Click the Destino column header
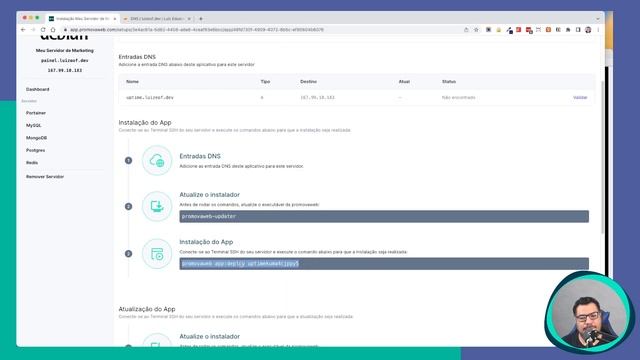Viewport: 640px width, 360px height. [x=308, y=82]
